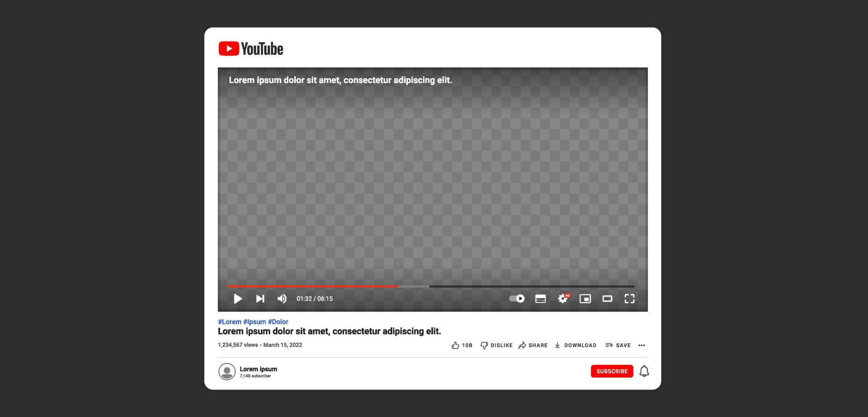This screenshot has height=417, width=868.
Task: Save video to playlist
Action: click(x=618, y=345)
